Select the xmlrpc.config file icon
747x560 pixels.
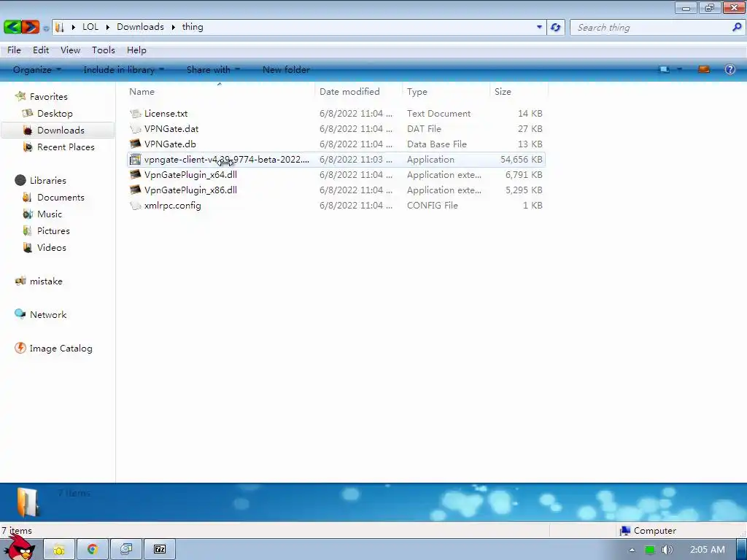136,205
